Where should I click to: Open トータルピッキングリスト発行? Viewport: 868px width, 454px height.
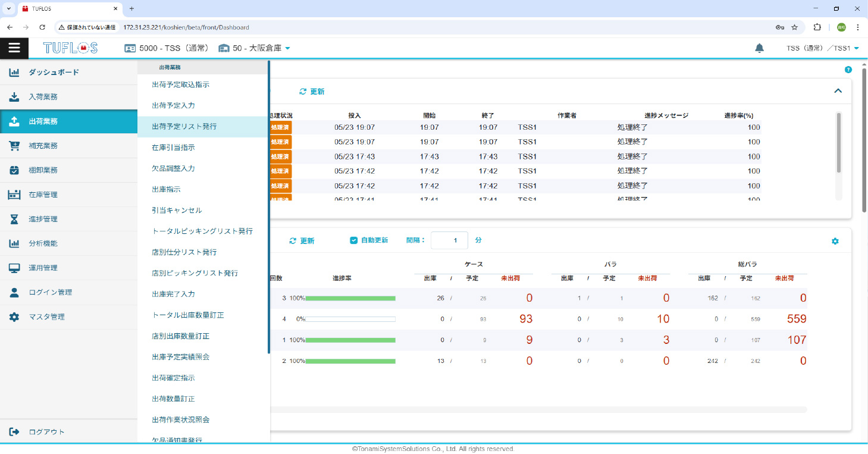202,231
